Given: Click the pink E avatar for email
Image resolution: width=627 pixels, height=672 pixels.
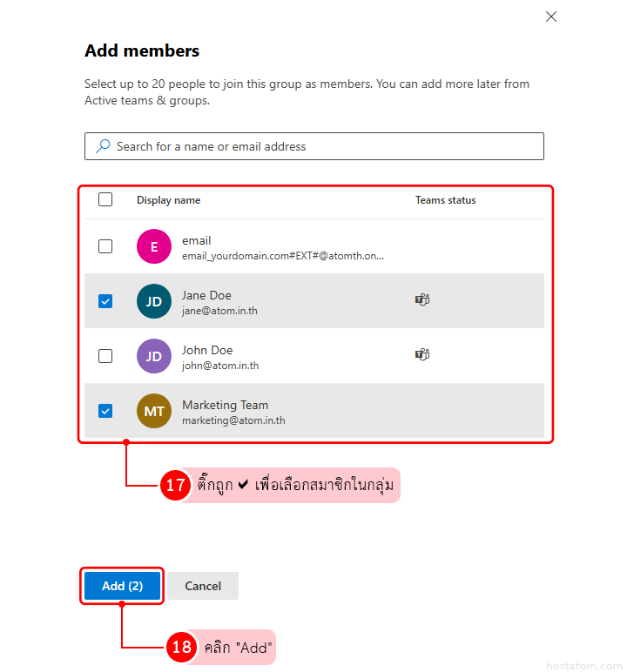Looking at the screenshot, I should click(x=154, y=246).
